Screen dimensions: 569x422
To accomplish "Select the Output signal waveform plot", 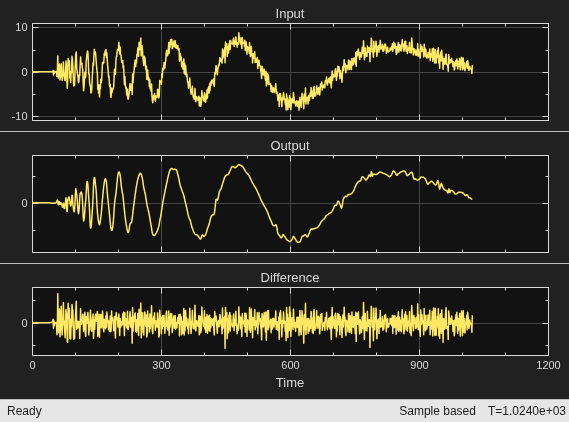I will point(290,204).
